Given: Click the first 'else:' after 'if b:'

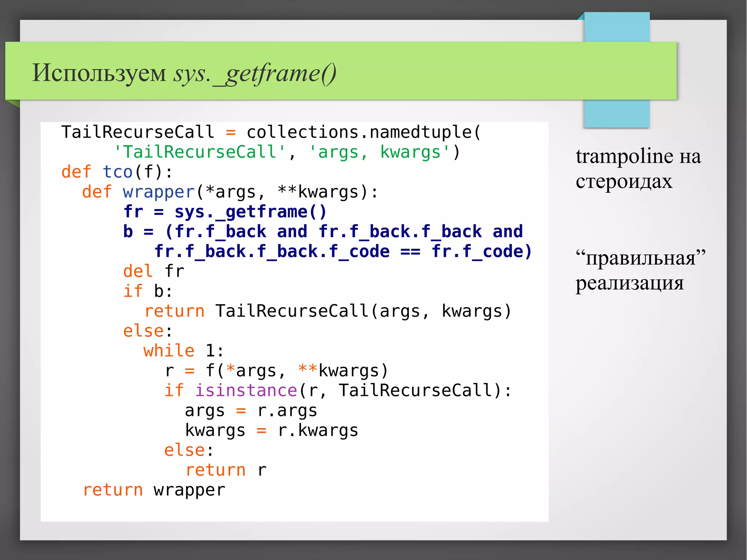Looking at the screenshot, I should tap(147, 331).
